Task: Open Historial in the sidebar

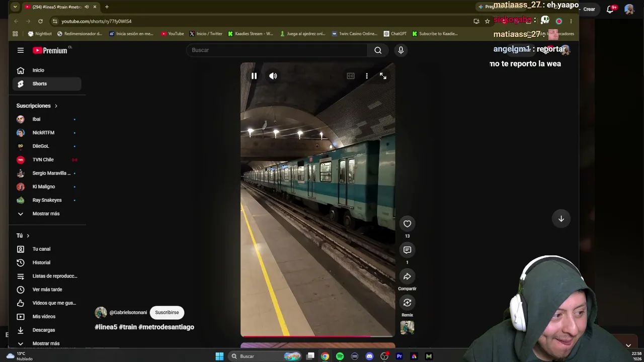Action: 47,262
